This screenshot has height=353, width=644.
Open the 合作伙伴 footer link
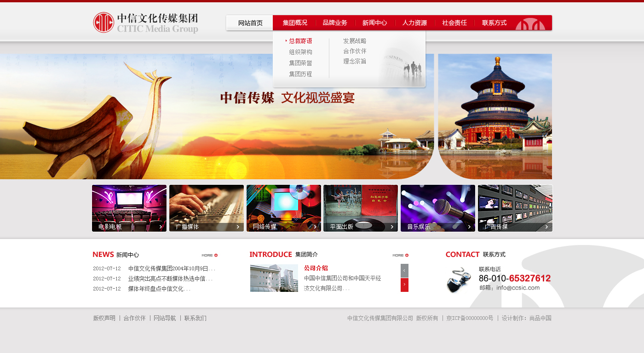tap(134, 318)
